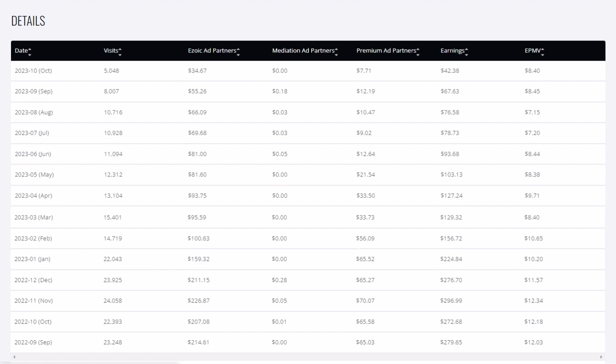Select the 2022-11 (Nov) date cell
The image size is (616, 364).
(x=34, y=301)
